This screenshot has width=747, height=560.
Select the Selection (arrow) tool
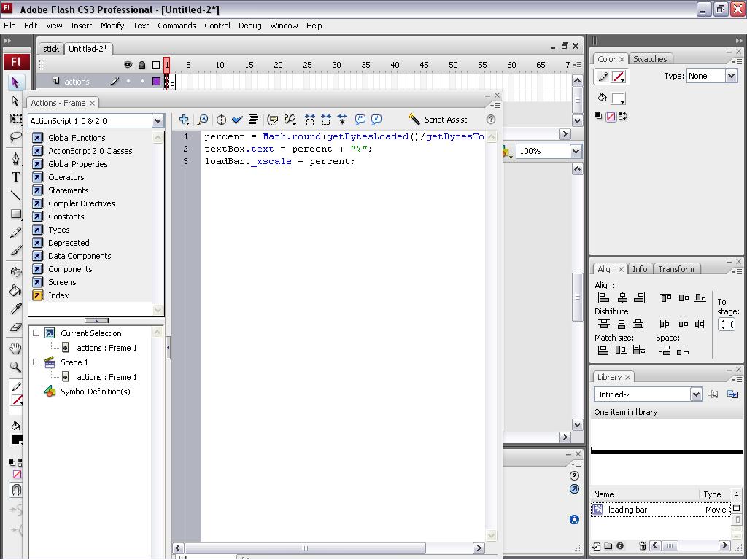pos(15,82)
